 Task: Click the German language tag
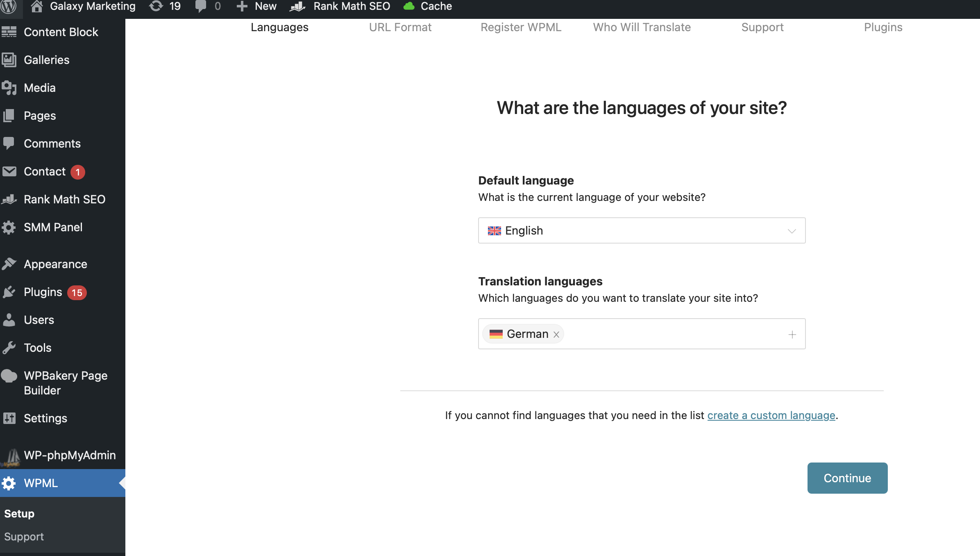523,334
